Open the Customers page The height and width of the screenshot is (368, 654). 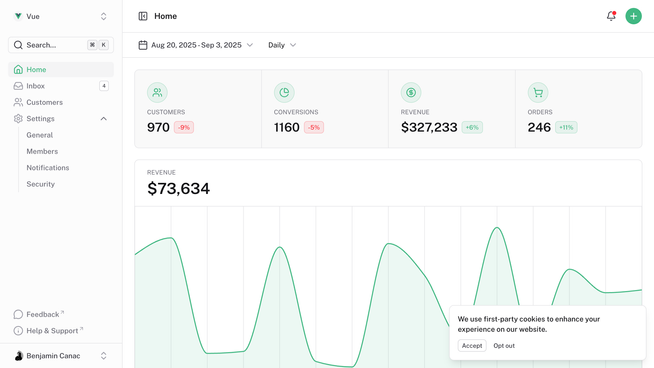[x=61, y=102]
